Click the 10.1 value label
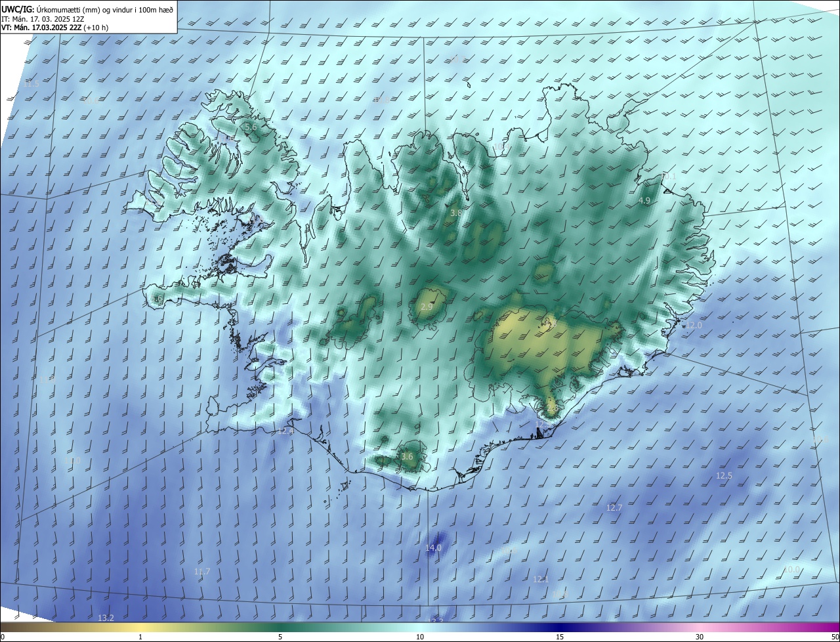This screenshot has width=840, height=642. point(668,177)
